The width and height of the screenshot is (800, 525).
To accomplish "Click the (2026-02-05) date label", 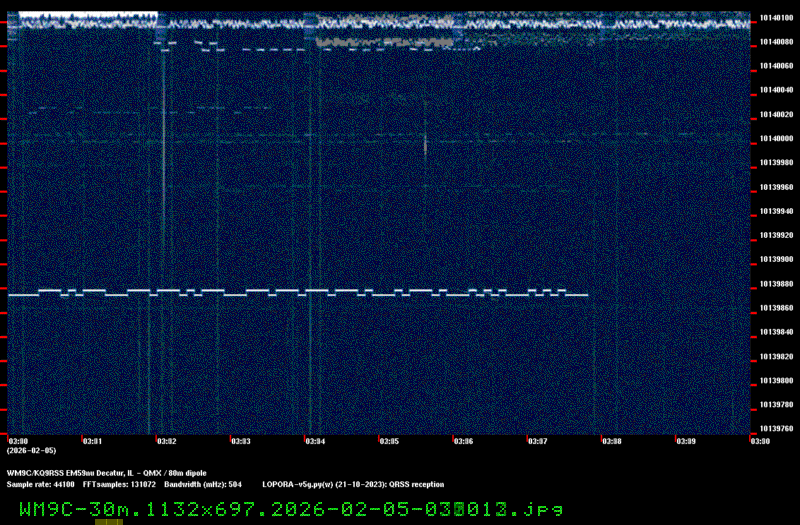I will [x=31, y=450].
